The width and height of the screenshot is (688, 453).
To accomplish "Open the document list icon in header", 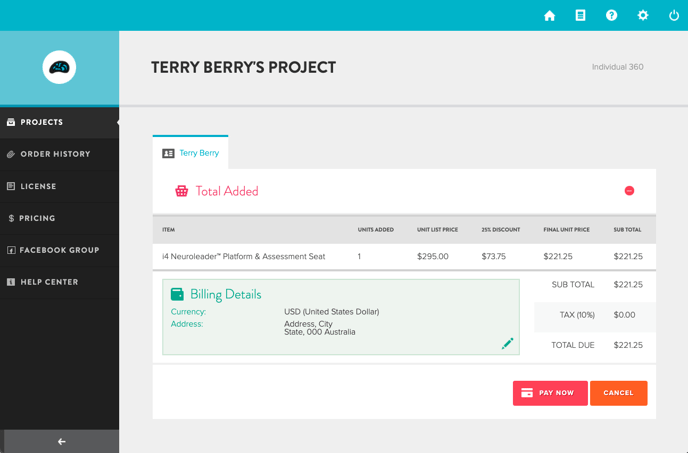I will coord(580,15).
